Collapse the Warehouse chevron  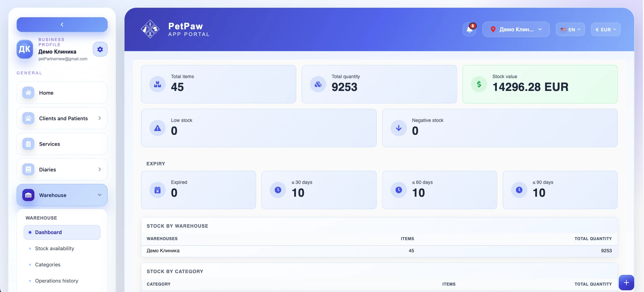point(100,195)
